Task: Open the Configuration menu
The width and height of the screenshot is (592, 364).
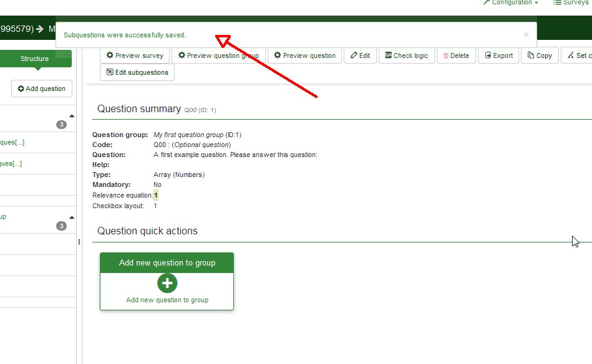Action: (x=511, y=2)
